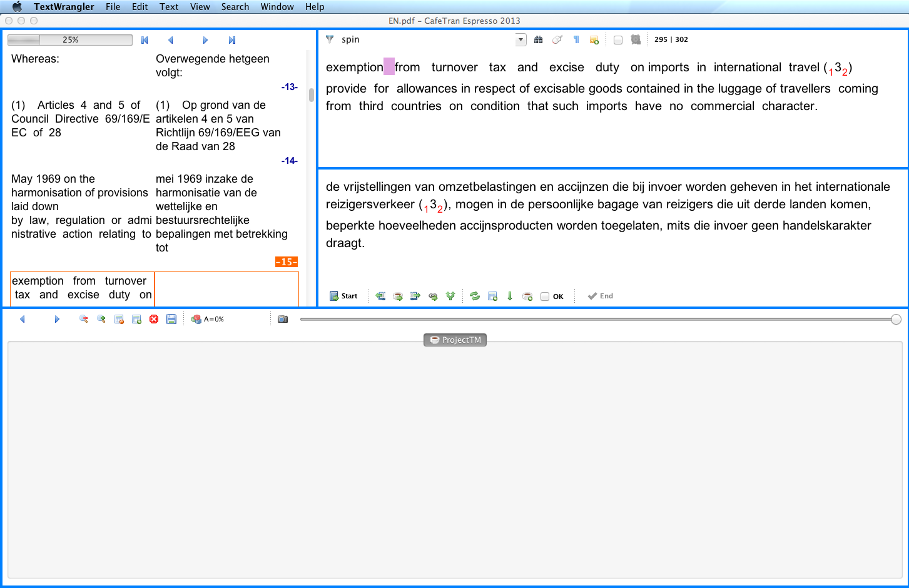Viewport: 909px width, 588px height.
Task: Click the green down arrow icon
Action: click(510, 297)
